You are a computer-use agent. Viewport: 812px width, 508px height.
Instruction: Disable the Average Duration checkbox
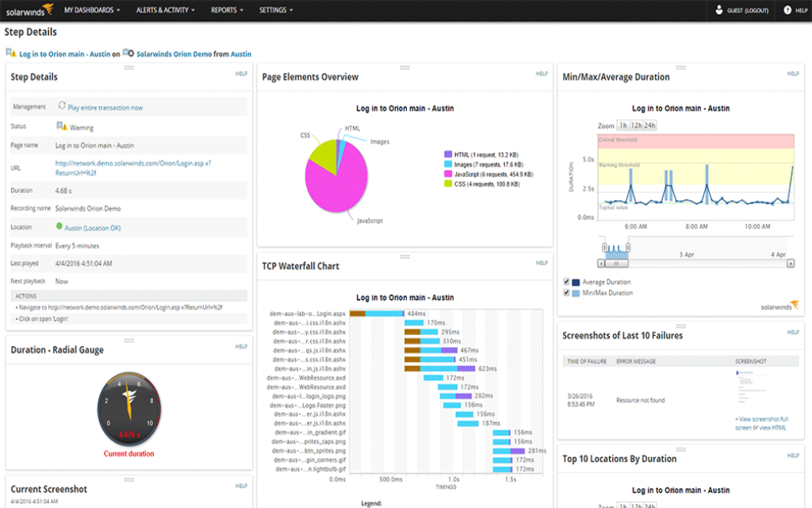565,281
